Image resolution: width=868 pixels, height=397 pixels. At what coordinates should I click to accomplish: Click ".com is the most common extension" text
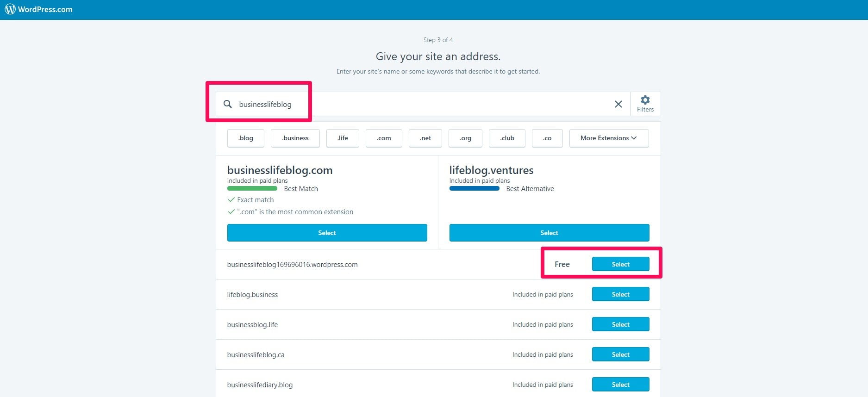295,212
